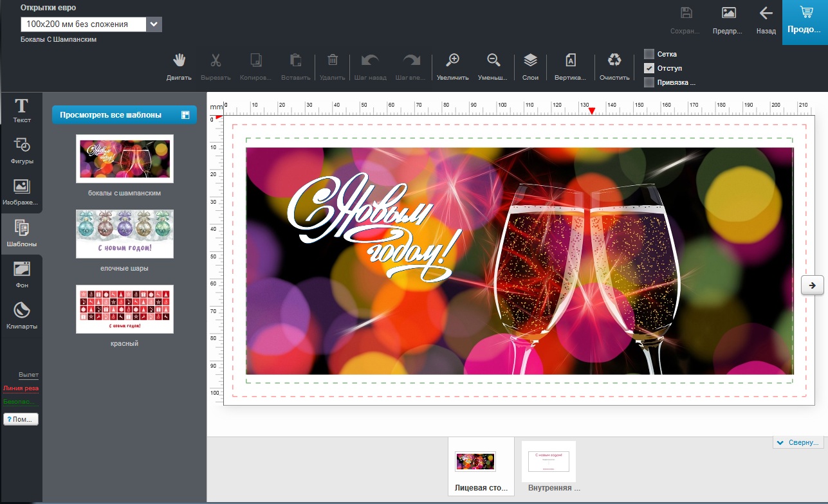
Task: Uncheck the Отступ checkbox
Action: click(649, 68)
